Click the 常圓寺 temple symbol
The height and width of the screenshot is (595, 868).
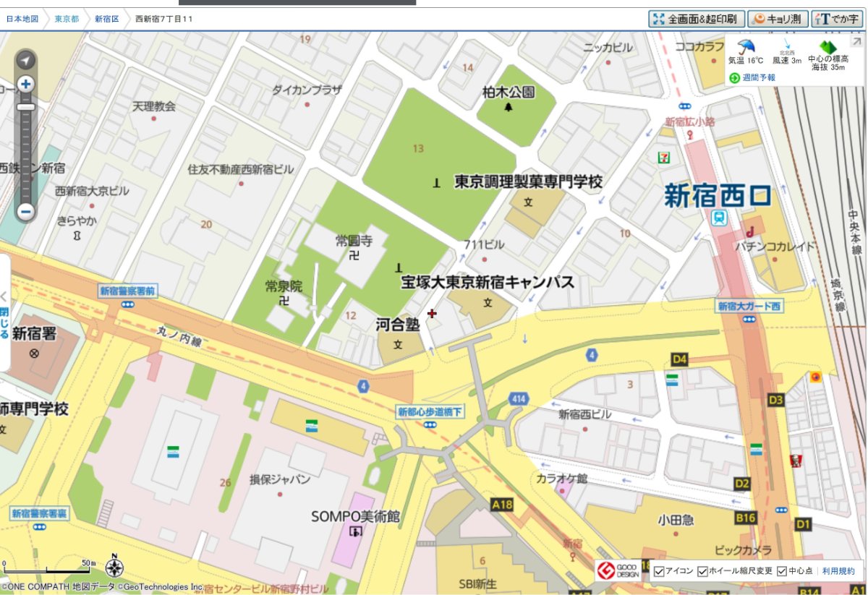coord(354,256)
